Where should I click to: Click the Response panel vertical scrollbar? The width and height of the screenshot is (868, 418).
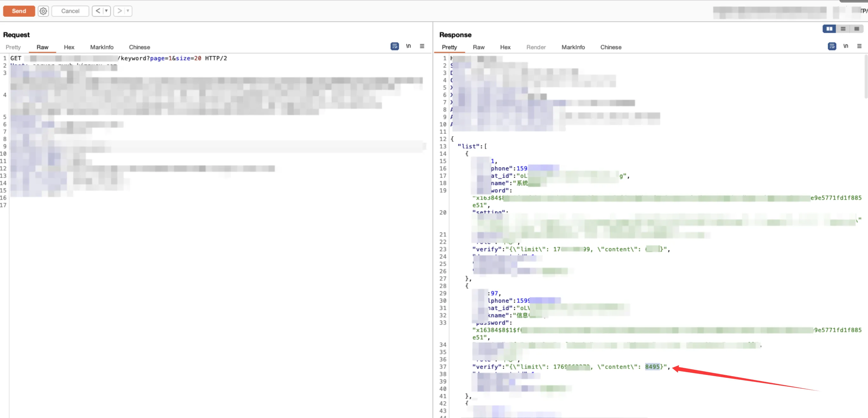click(866, 77)
